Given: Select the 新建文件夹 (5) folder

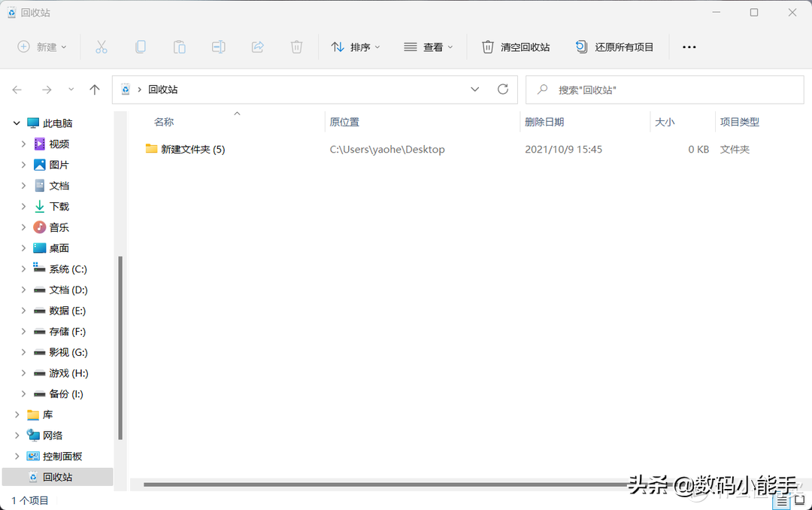Looking at the screenshot, I should (x=186, y=149).
